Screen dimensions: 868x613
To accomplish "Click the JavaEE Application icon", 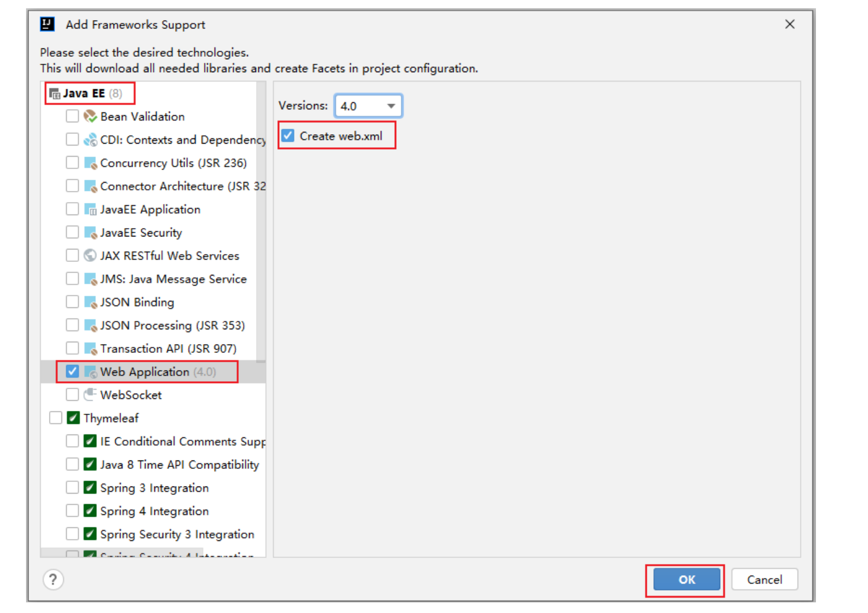I will coord(90,209).
